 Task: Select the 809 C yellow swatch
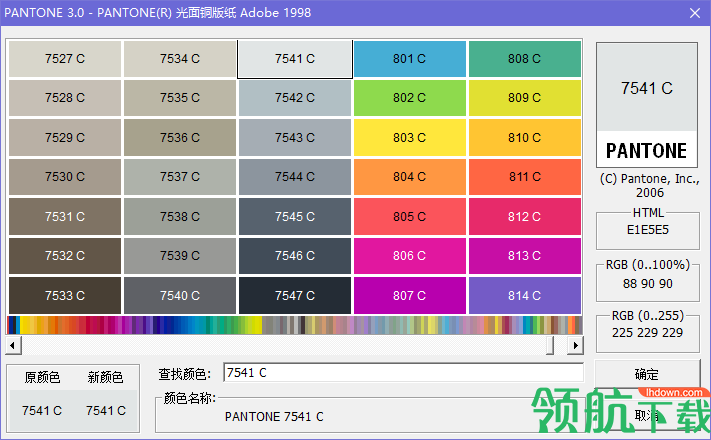click(x=525, y=98)
